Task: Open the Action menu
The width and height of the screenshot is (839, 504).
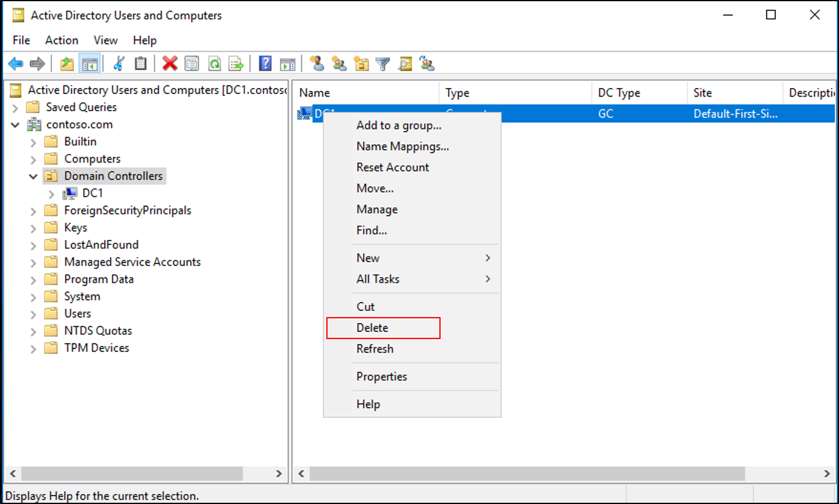Action: (62, 40)
